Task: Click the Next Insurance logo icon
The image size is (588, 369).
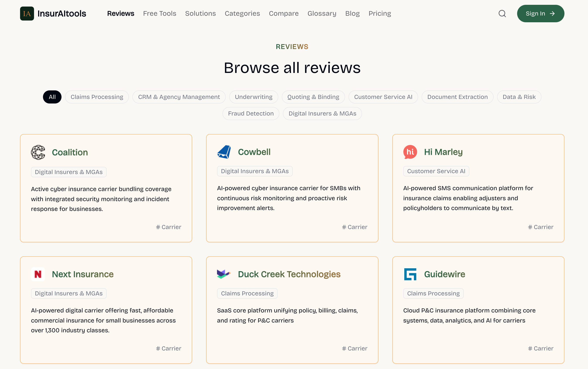Action: click(x=38, y=274)
